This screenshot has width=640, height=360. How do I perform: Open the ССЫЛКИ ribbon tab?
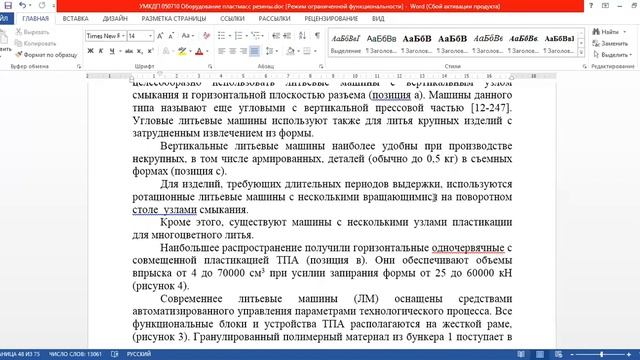click(x=232, y=18)
